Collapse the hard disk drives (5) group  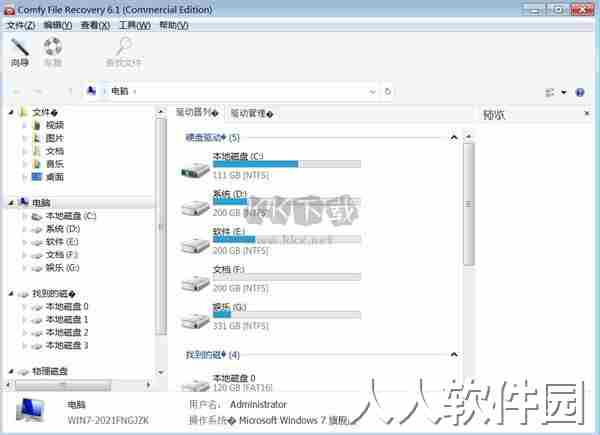(454, 137)
